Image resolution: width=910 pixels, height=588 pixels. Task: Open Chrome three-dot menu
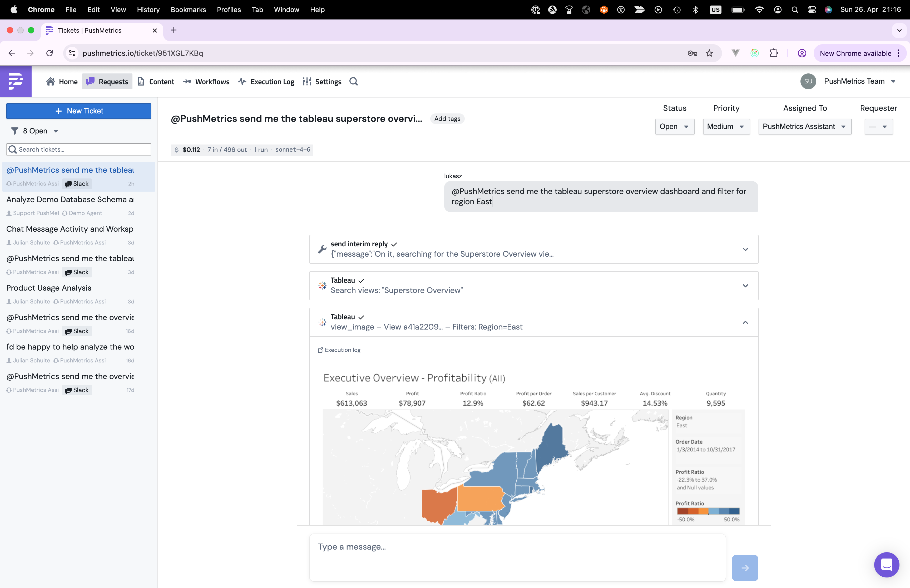pos(898,53)
